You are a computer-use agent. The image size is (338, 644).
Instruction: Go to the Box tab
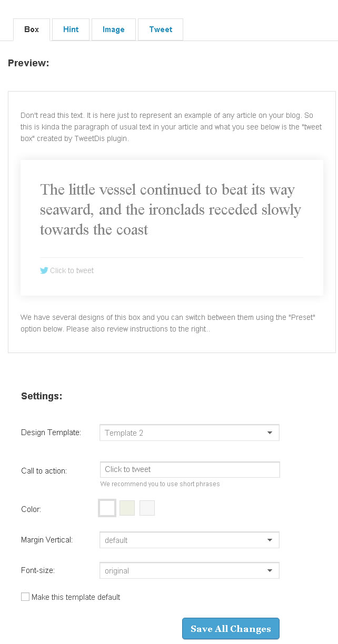(32, 29)
